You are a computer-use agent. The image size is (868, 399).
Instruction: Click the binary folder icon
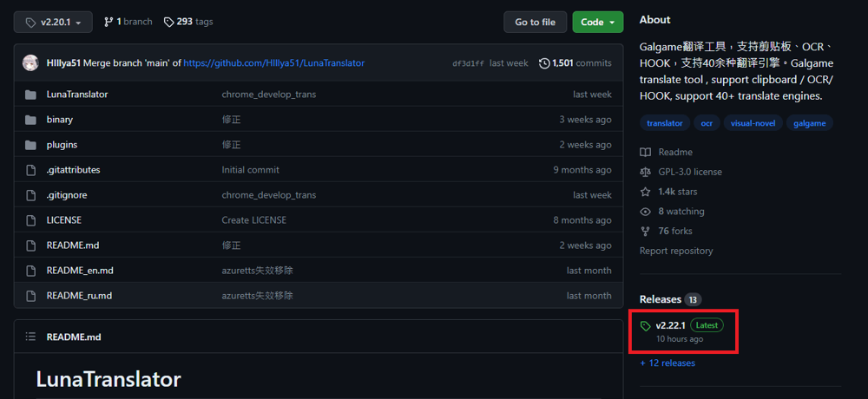click(x=30, y=120)
